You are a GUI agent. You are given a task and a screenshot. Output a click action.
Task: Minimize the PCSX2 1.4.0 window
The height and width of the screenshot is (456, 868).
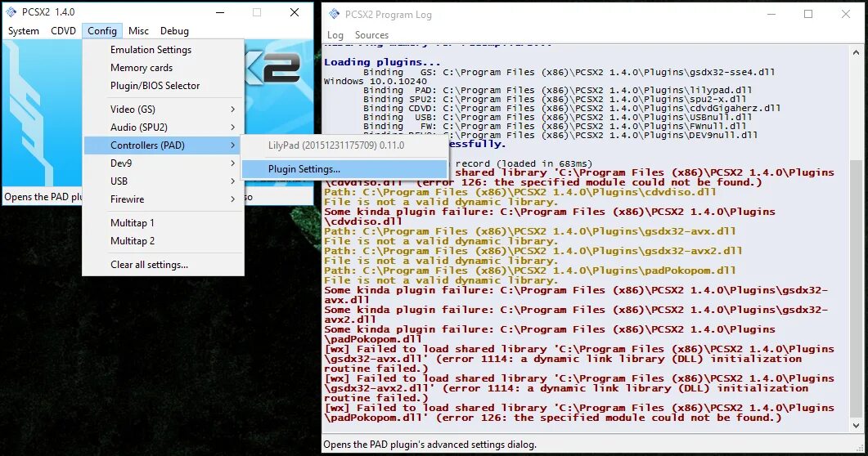[220, 12]
